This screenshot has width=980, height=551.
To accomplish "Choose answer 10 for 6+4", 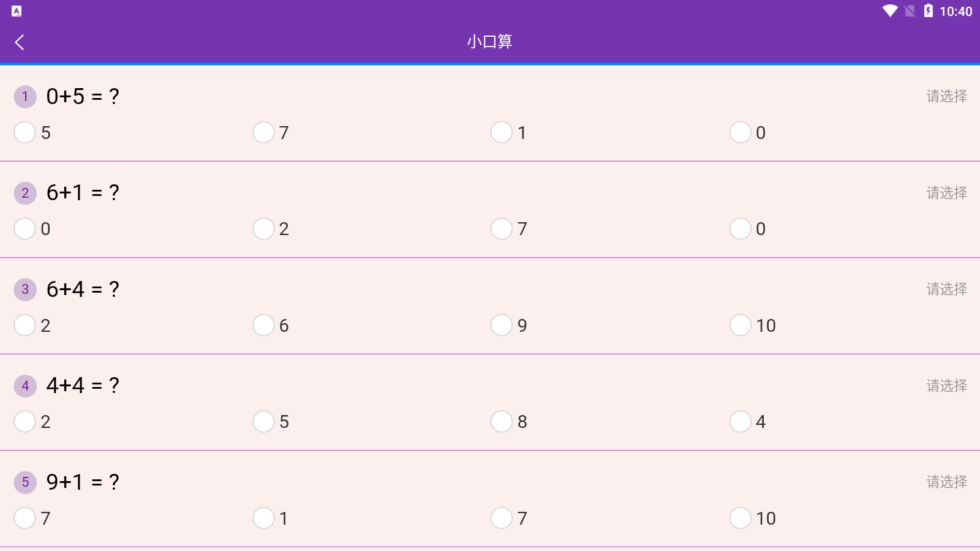I will (x=740, y=325).
